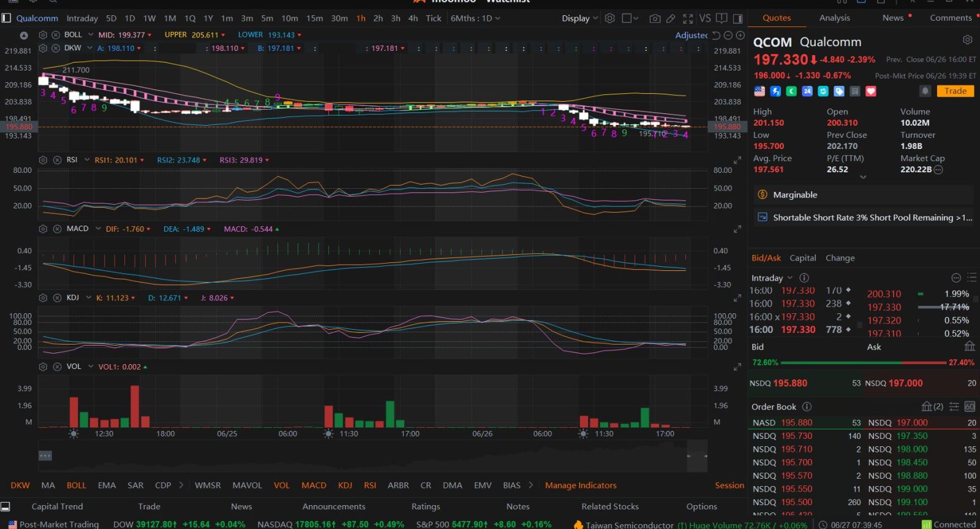980x529 pixels.
Task: Open the Intraday ticks dropdown
Action: 772,278
